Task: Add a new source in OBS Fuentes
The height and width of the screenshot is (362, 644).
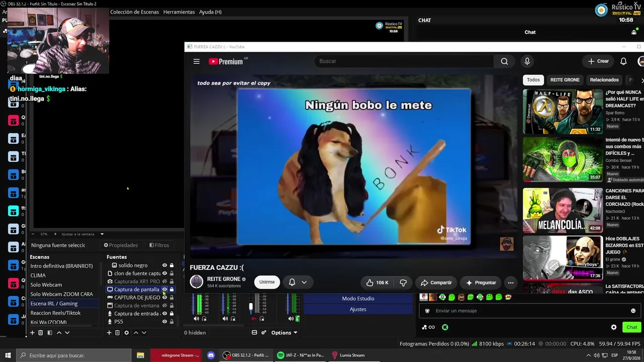Action: [x=109, y=333]
